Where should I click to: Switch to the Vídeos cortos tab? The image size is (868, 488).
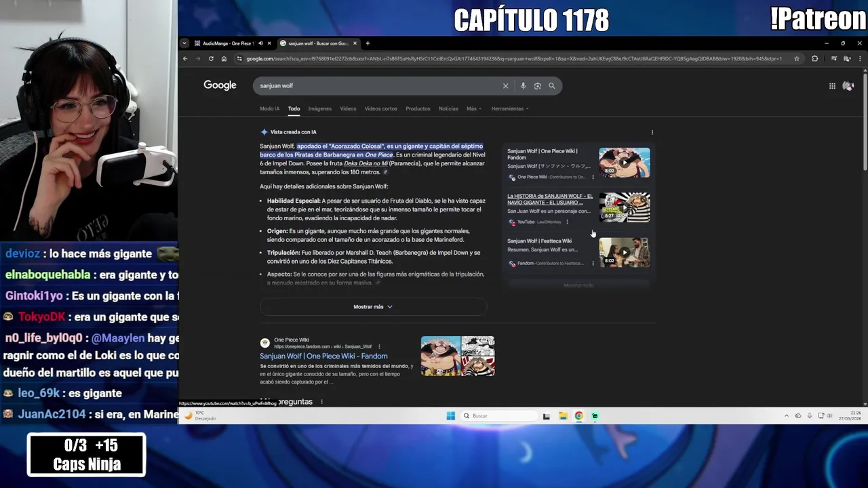point(381,108)
